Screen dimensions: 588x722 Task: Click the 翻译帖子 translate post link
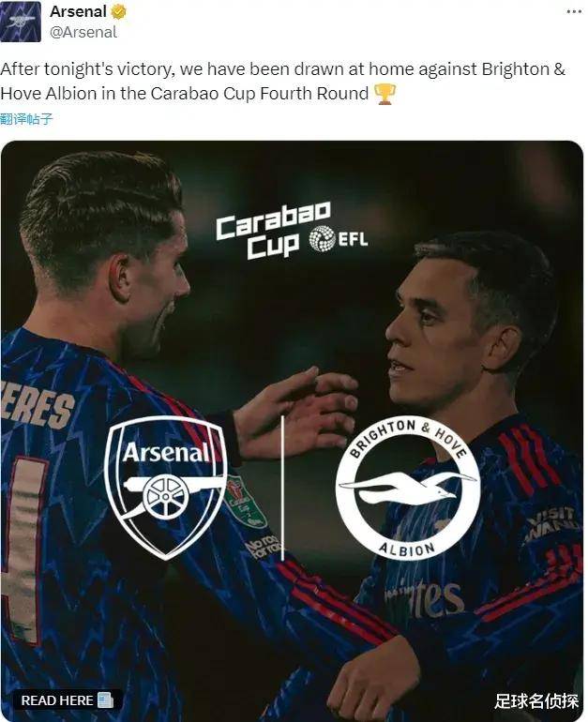click(x=26, y=119)
